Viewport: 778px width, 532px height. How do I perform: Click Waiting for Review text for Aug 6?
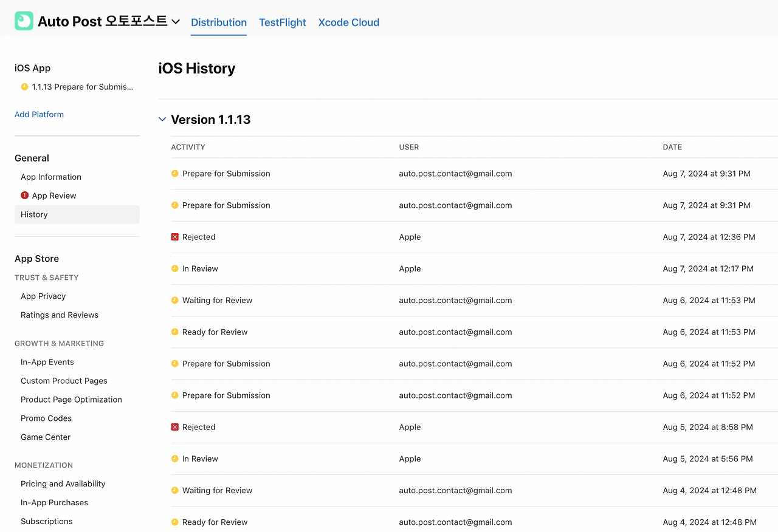coord(218,300)
